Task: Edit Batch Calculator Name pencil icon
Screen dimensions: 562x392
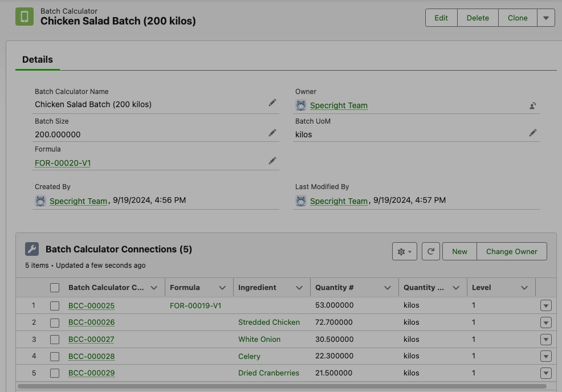Action: pyautogui.click(x=272, y=103)
